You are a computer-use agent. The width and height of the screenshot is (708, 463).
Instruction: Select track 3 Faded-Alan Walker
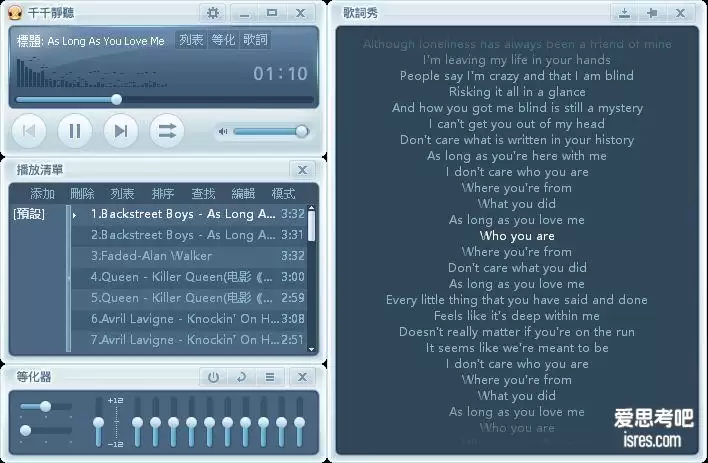tap(189, 256)
